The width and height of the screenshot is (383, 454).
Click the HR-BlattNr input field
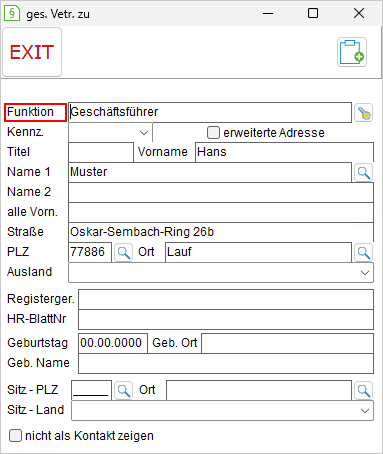pos(226,319)
